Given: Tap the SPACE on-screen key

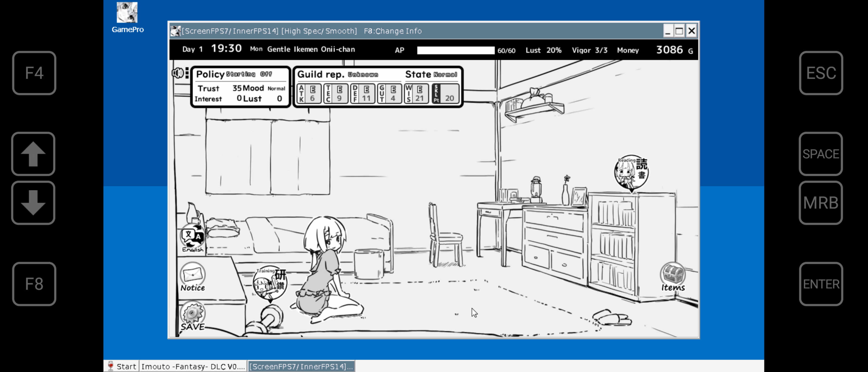Looking at the screenshot, I should pos(821,154).
